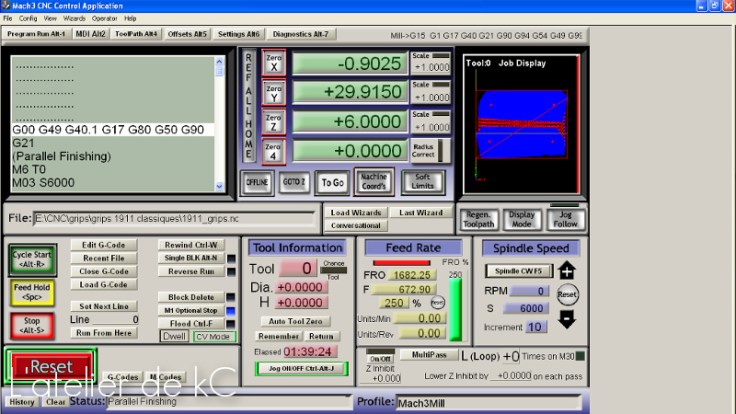Open the Offsets tab
Screen dimensions: 736x414
[187, 34]
